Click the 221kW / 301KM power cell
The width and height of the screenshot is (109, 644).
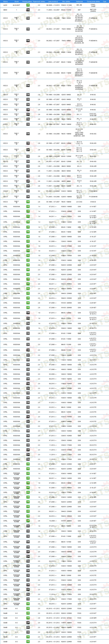(66, 618)
